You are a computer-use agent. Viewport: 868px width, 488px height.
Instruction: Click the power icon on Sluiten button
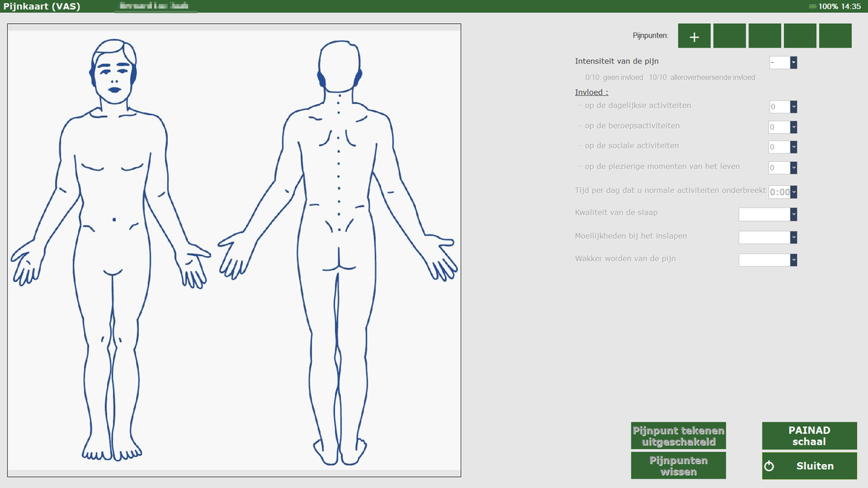pyautogui.click(x=769, y=466)
